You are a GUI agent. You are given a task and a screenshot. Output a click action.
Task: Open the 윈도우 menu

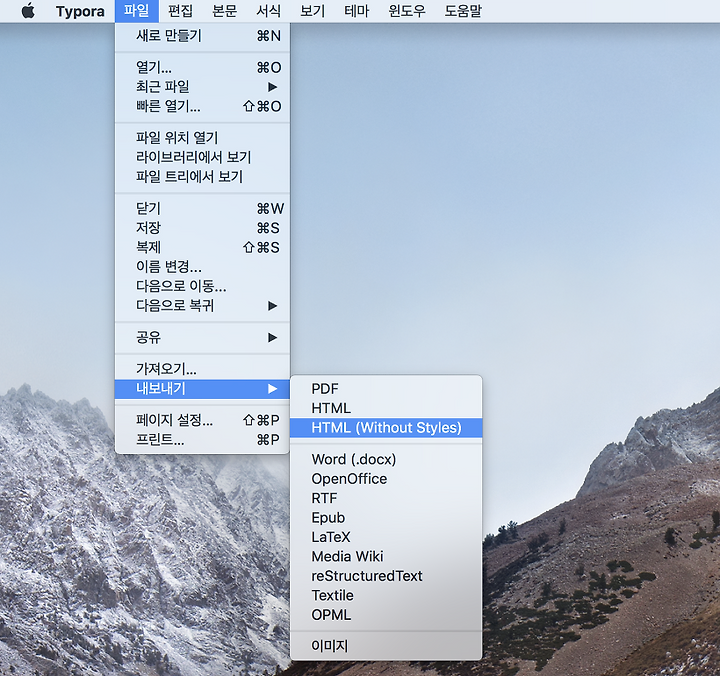(407, 11)
